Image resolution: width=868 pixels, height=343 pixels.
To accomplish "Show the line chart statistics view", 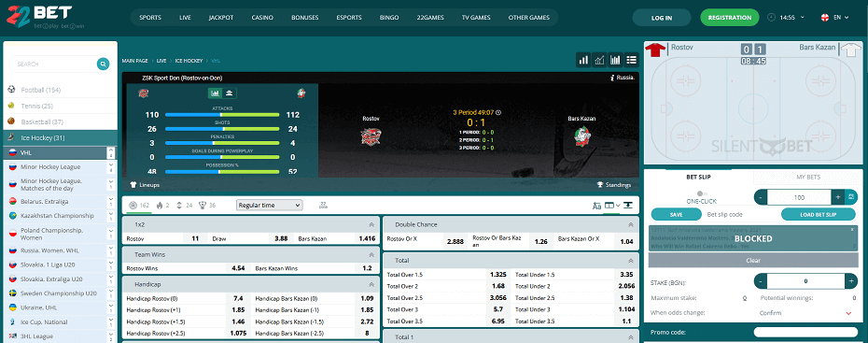I will (599, 60).
